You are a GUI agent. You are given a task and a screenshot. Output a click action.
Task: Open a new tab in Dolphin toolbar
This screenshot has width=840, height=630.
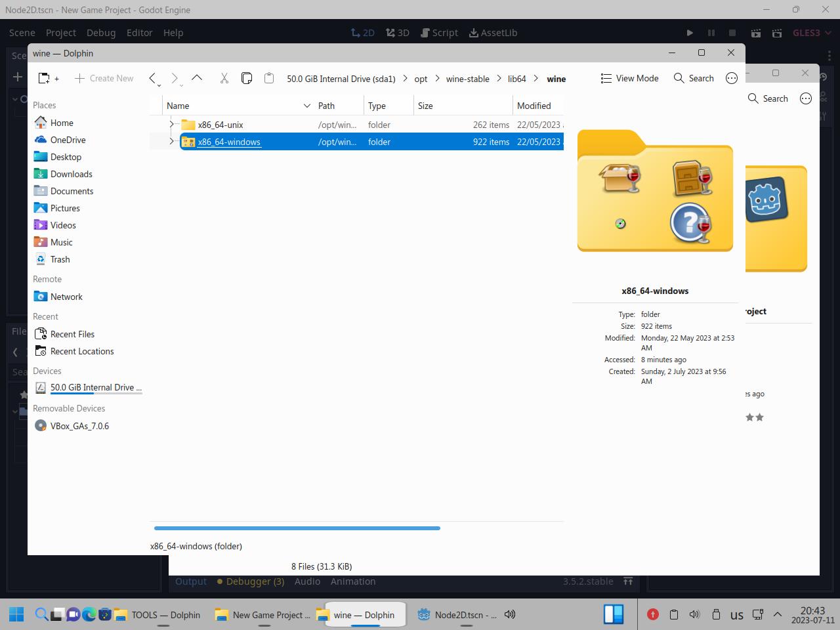pos(49,78)
